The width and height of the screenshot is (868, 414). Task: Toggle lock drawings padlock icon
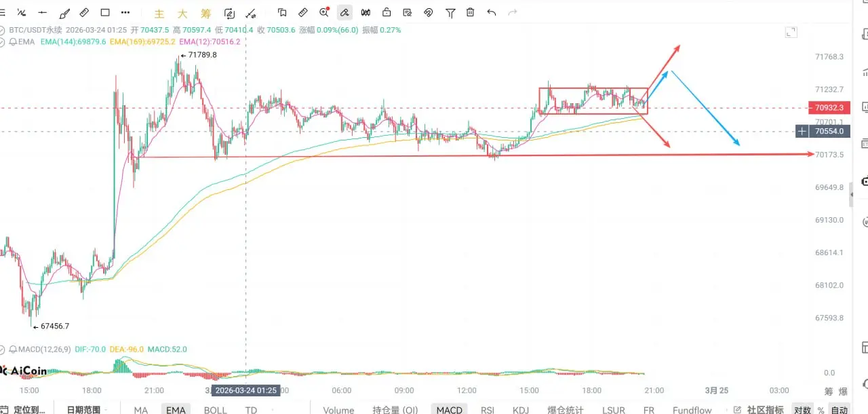tap(387, 12)
